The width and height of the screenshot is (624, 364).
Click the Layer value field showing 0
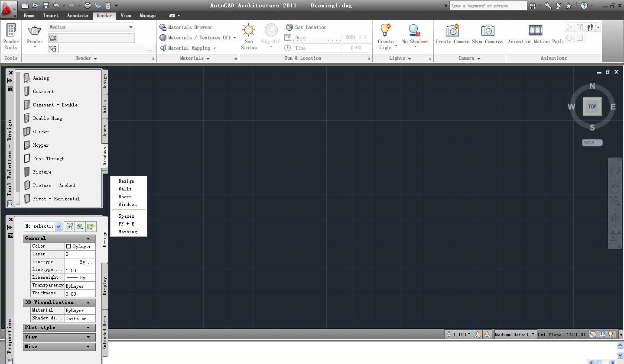pos(80,254)
